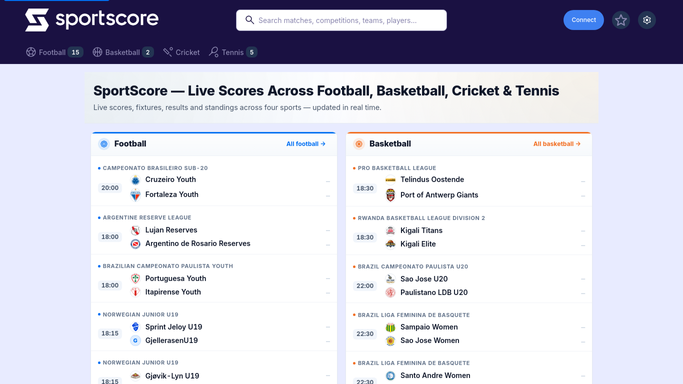Click the Sampaio Women team badge
This screenshot has width=683, height=384.
click(390, 327)
